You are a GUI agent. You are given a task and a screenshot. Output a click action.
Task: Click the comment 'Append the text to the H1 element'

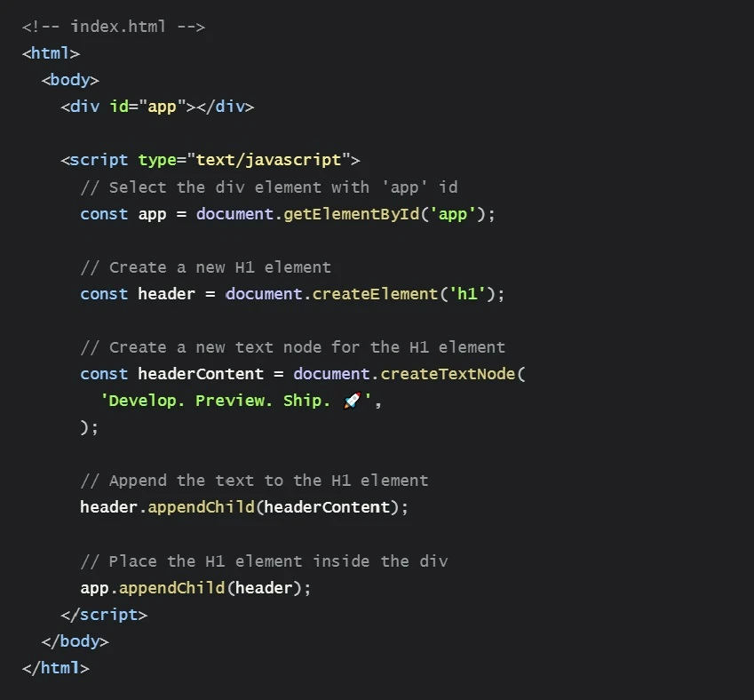click(254, 480)
